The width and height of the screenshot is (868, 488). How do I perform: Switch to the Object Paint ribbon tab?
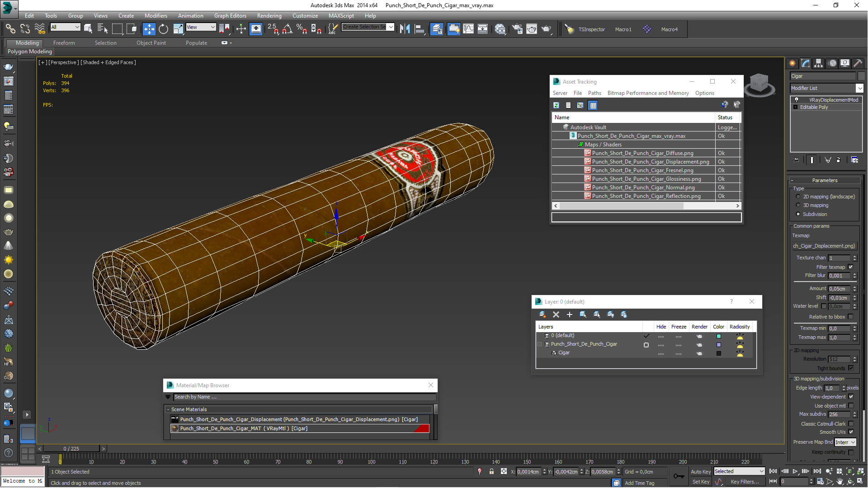click(x=151, y=43)
